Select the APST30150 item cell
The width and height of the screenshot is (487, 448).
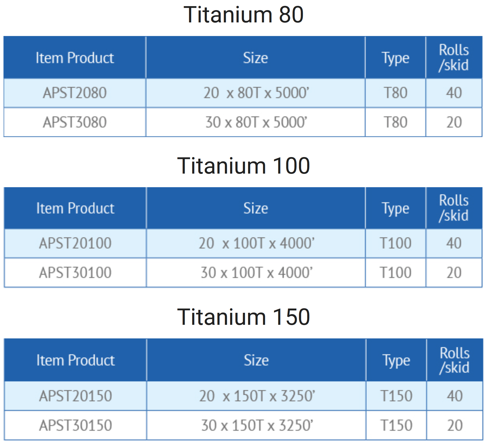pos(75,425)
